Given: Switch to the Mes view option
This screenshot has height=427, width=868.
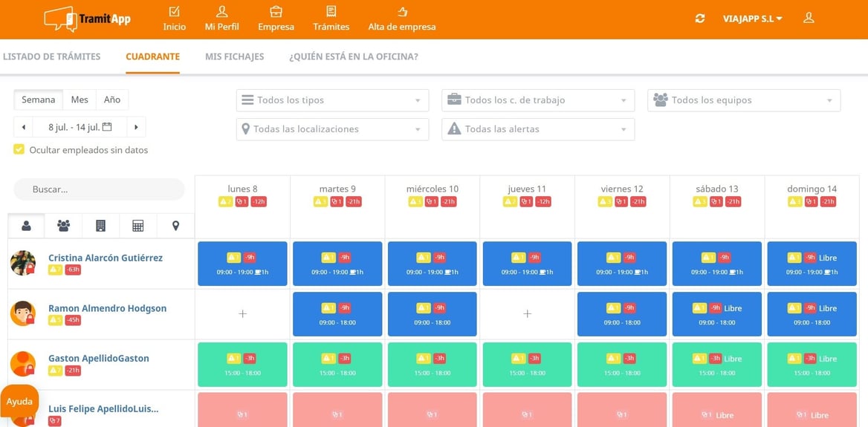Looking at the screenshot, I should 80,100.
